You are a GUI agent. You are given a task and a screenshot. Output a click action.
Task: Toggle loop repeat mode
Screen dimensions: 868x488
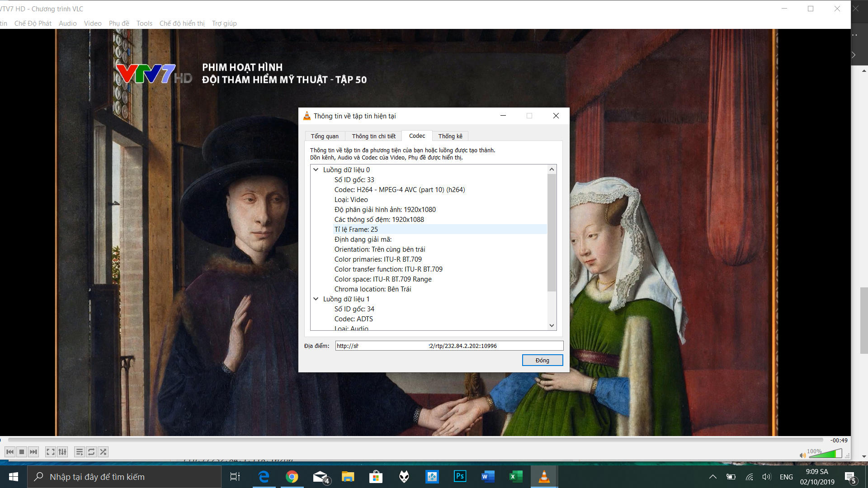coord(91,452)
